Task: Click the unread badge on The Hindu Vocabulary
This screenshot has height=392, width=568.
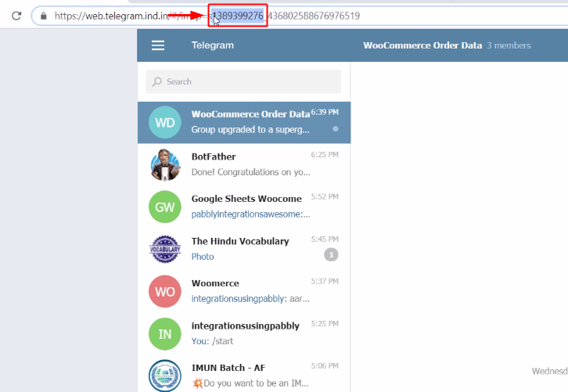Action: pyautogui.click(x=331, y=255)
